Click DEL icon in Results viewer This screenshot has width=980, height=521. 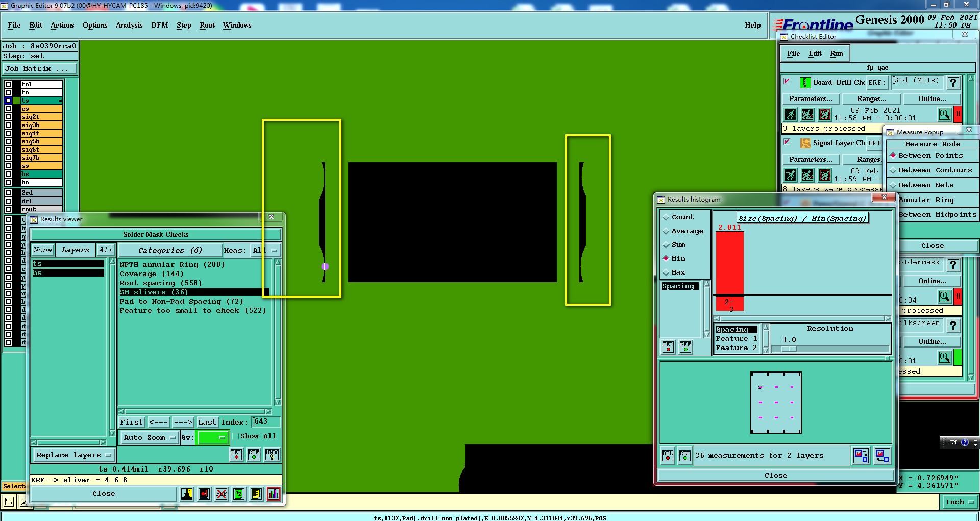pos(236,454)
